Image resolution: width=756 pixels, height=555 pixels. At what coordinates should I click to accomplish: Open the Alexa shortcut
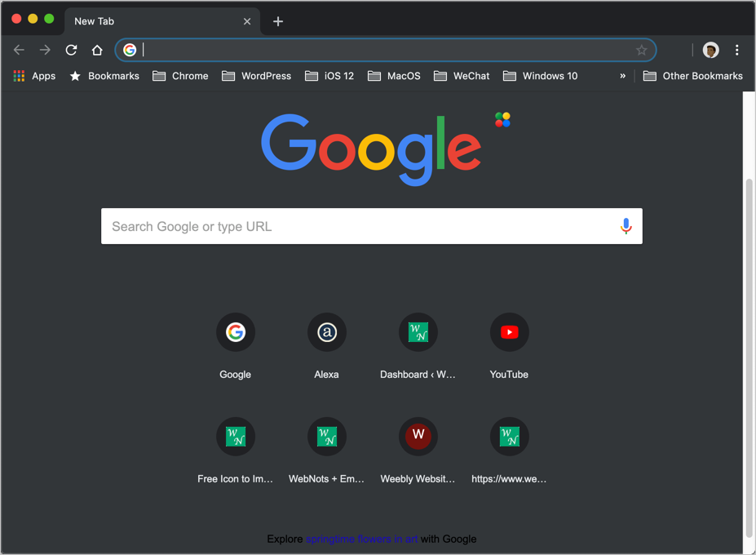tap(326, 332)
